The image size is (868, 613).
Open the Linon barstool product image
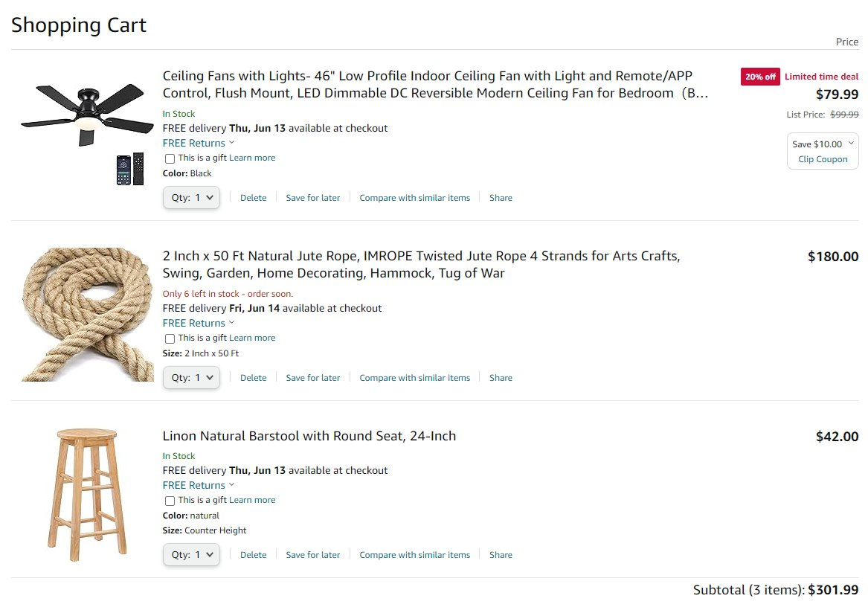[87, 495]
